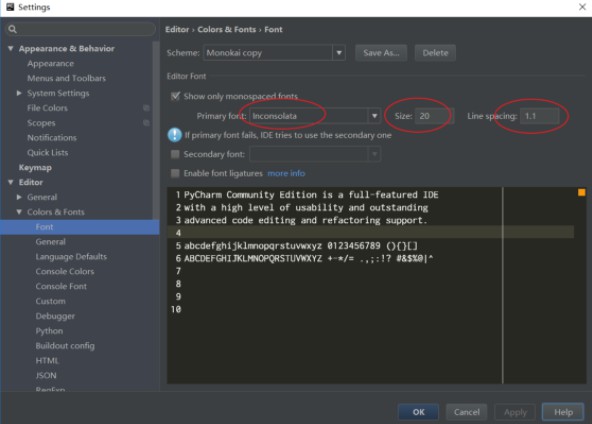Click the blue info exclamation icon
This screenshot has width=592, height=424.
pos(174,135)
